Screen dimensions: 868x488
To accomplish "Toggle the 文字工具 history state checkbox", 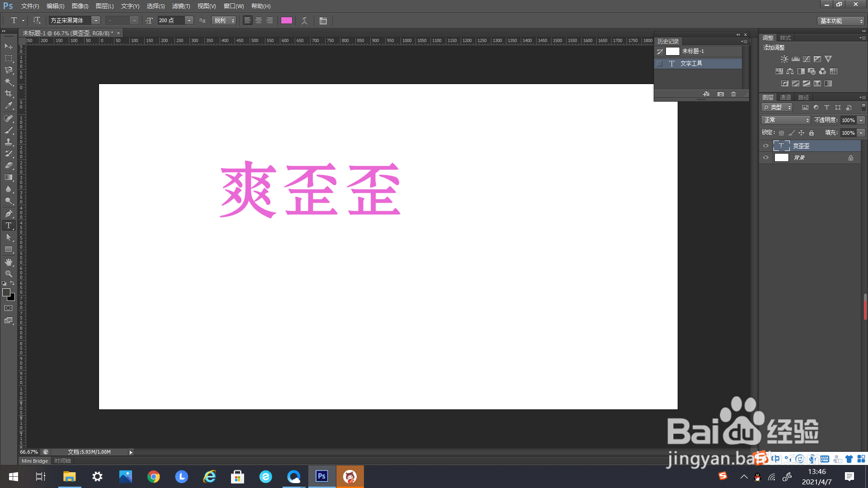I will 660,64.
